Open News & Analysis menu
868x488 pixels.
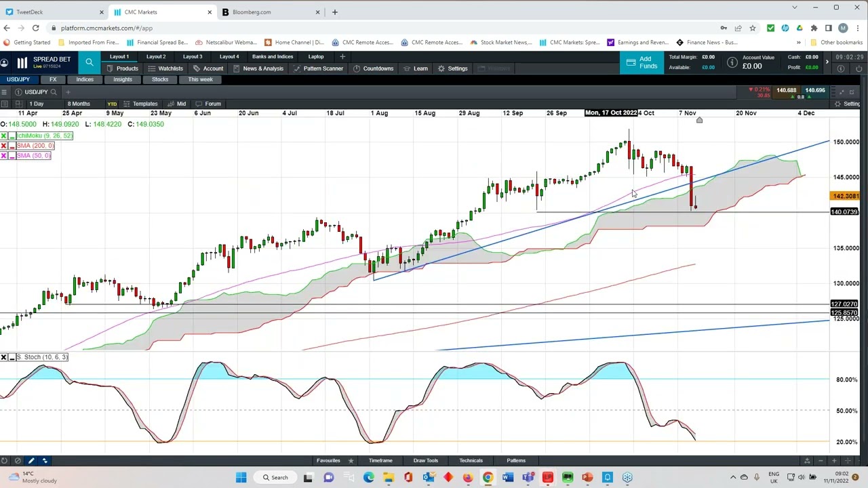(x=258, y=68)
